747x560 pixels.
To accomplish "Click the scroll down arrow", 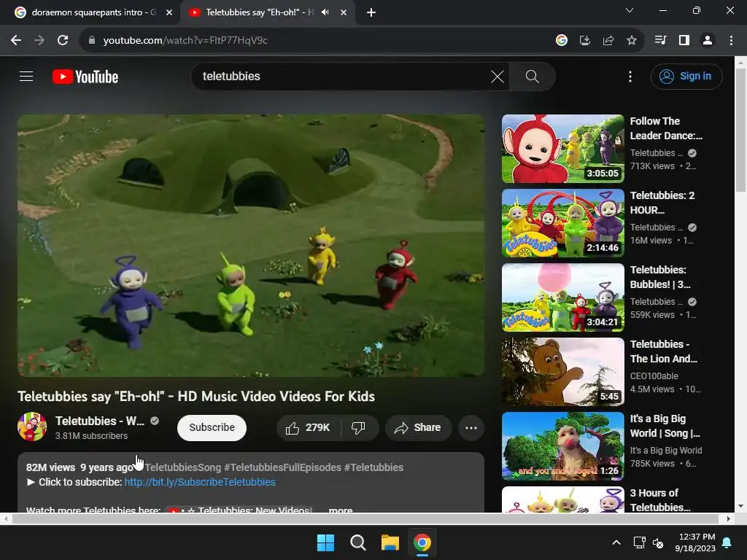I will pyautogui.click(x=740, y=506).
